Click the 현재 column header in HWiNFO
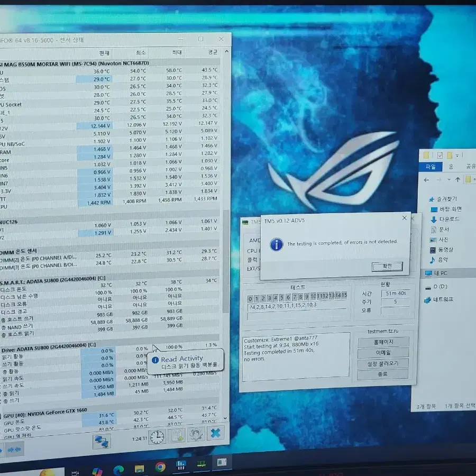The image size is (476, 476). 104,53
